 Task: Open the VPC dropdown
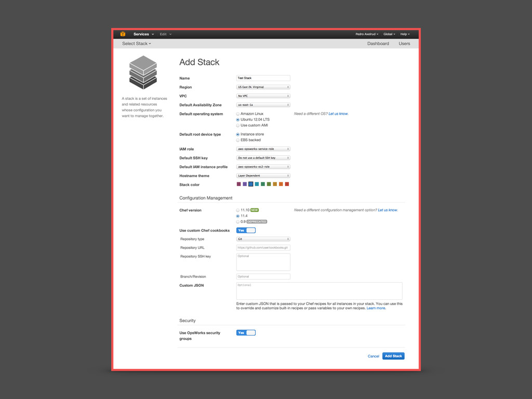[263, 96]
